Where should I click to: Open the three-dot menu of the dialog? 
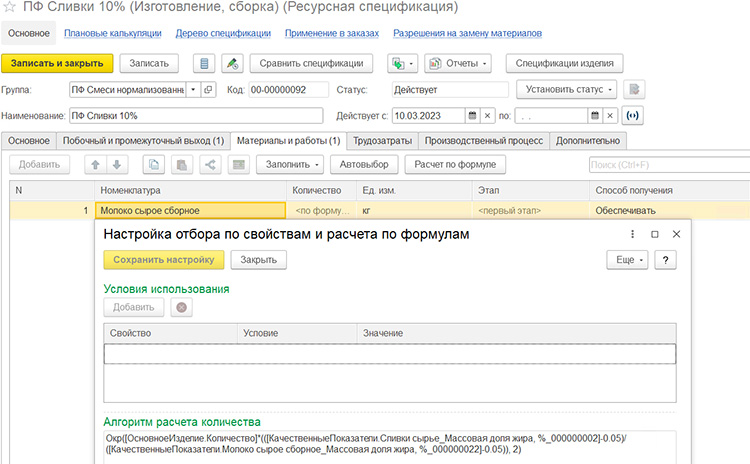[632, 234]
